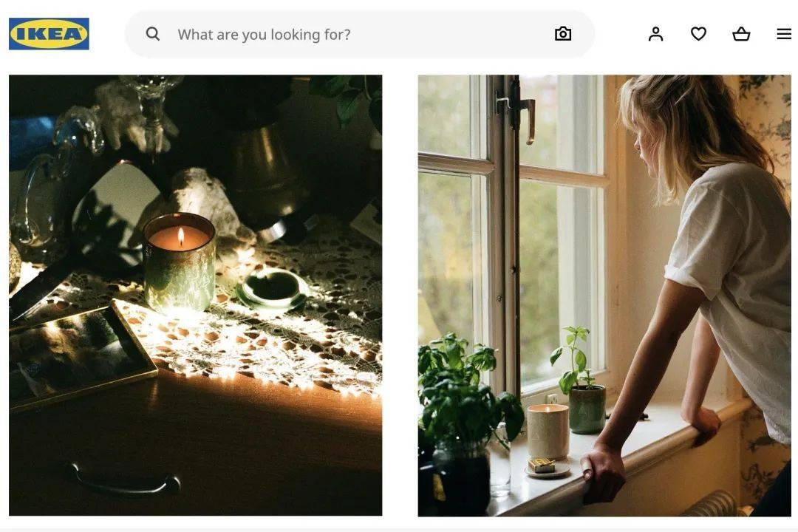View the shopping basket icon

coord(741,34)
